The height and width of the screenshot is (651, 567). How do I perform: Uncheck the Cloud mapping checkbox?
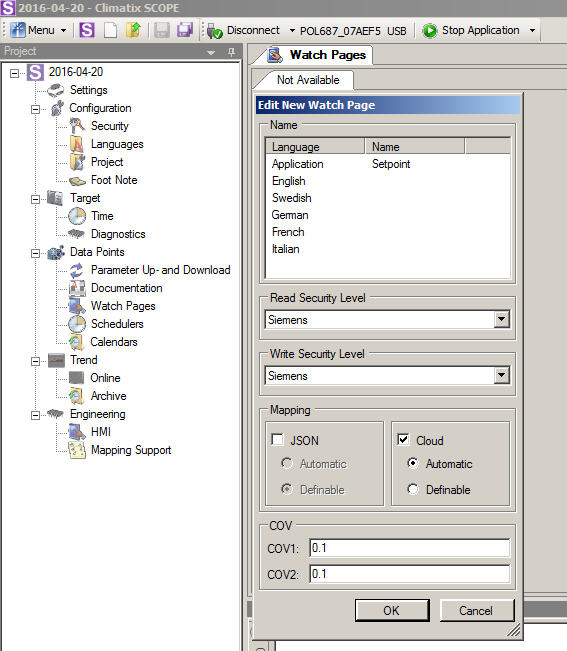403,440
